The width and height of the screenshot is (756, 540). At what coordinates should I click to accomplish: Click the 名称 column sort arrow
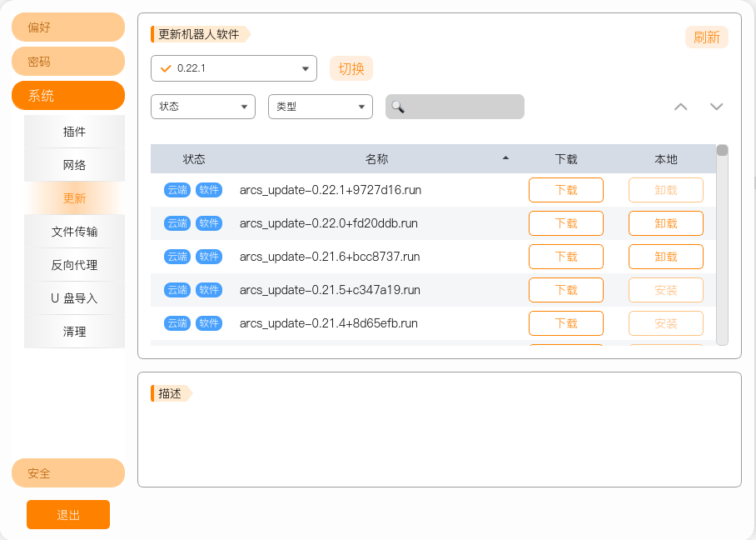click(505, 158)
